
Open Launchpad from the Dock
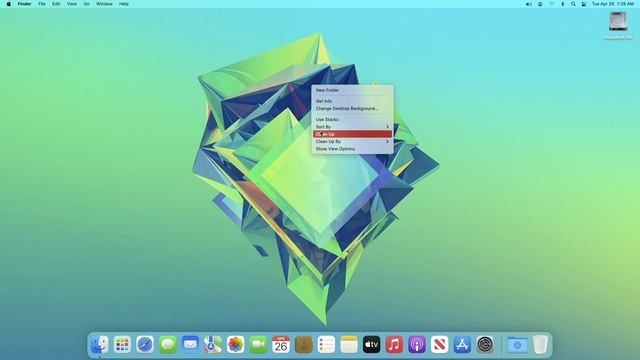pyautogui.click(x=122, y=344)
